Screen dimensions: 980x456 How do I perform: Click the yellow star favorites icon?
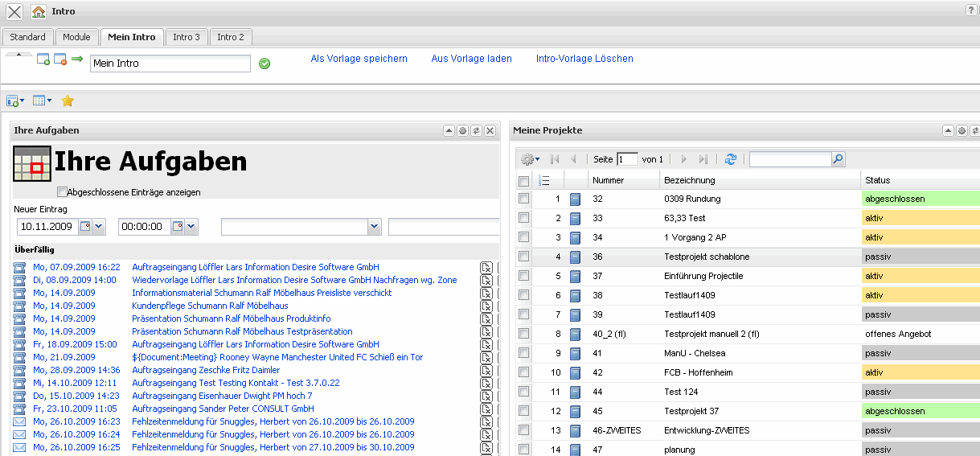[68, 101]
